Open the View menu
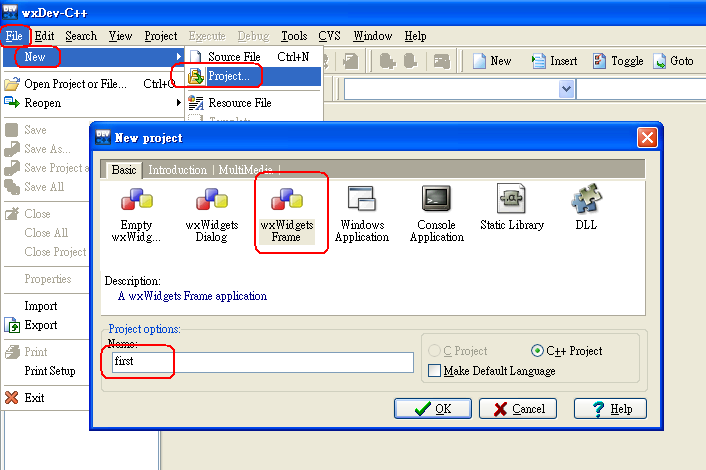The width and height of the screenshot is (706, 470). tap(120, 36)
